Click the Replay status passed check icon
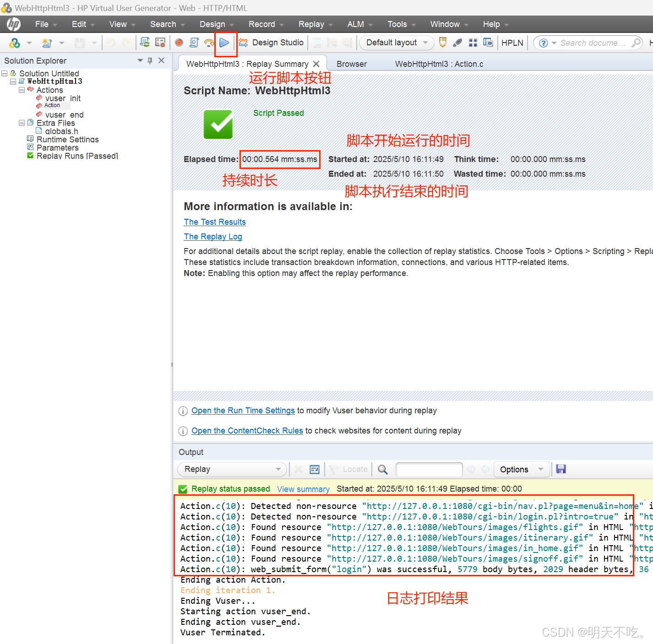This screenshot has width=653, height=644. [x=183, y=489]
